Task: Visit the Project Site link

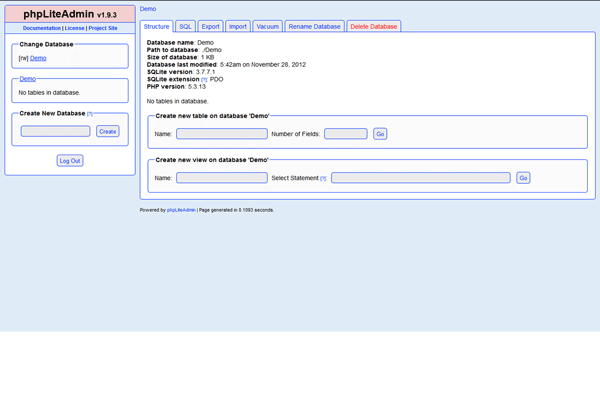Action: tap(103, 28)
